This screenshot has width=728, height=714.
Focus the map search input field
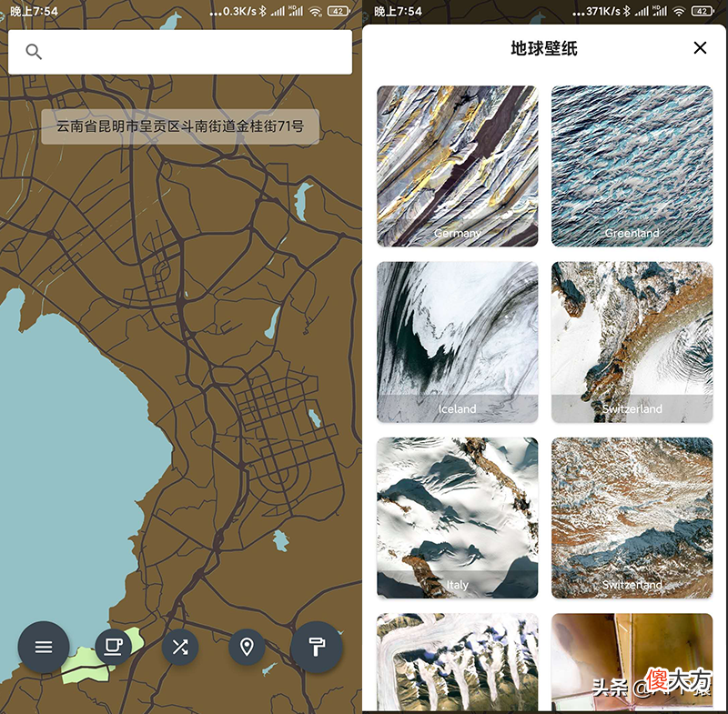point(180,52)
